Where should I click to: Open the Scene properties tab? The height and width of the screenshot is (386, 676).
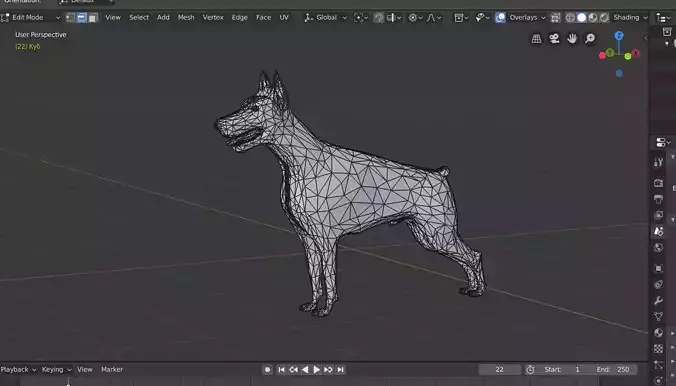coord(658,232)
